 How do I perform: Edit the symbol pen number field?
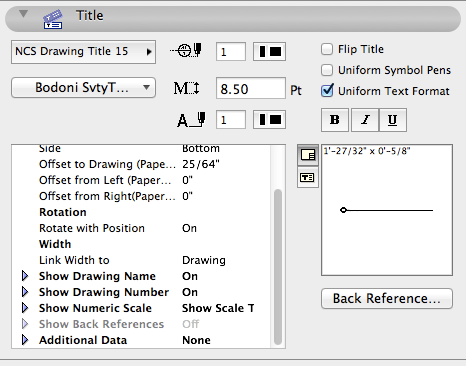[231, 52]
